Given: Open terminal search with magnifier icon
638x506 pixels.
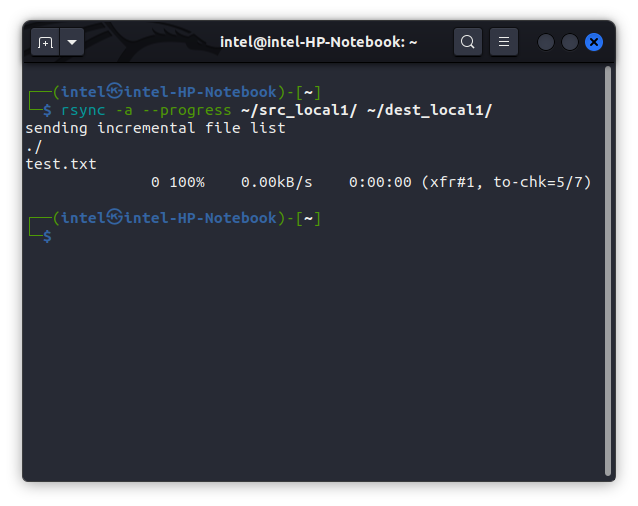Looking at the screenshot, I should point(467,42).
